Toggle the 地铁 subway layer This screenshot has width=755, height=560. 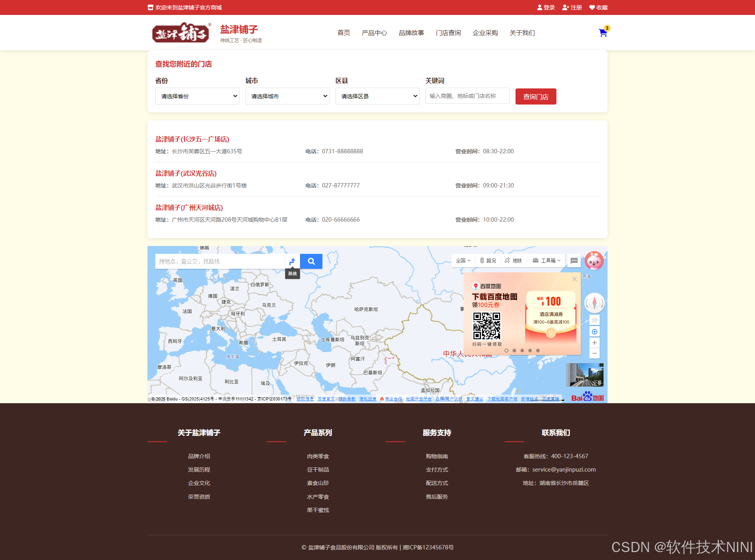click(513, 261)
